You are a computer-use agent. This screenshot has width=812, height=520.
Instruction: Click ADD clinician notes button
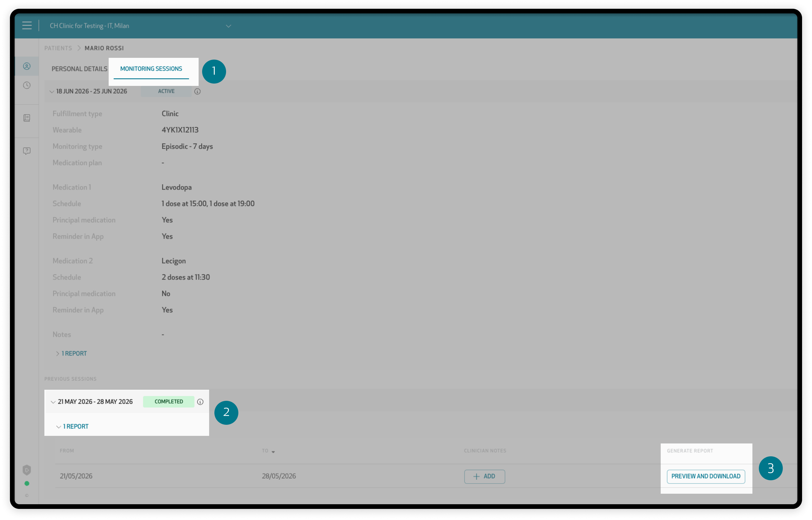[x=485, y=476]
